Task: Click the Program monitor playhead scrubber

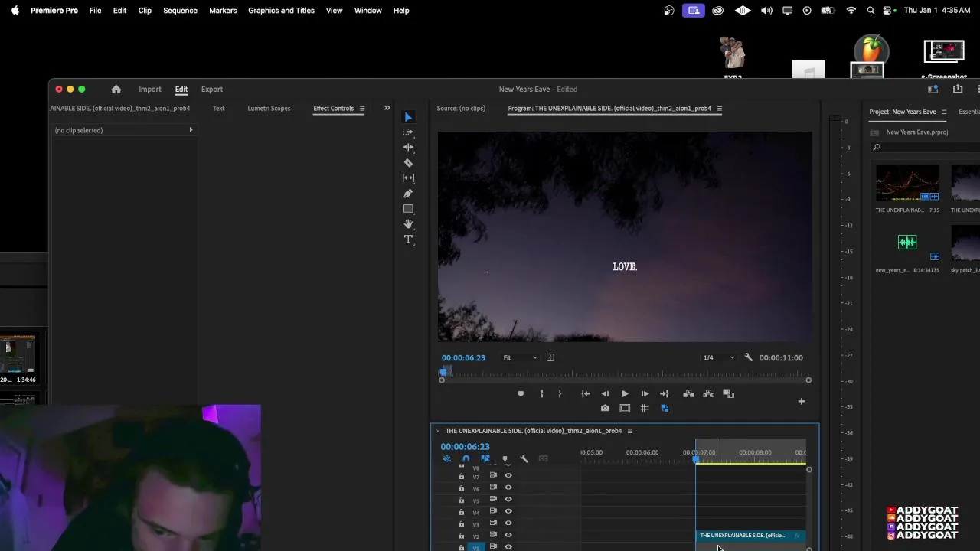Action: [444, 371]
